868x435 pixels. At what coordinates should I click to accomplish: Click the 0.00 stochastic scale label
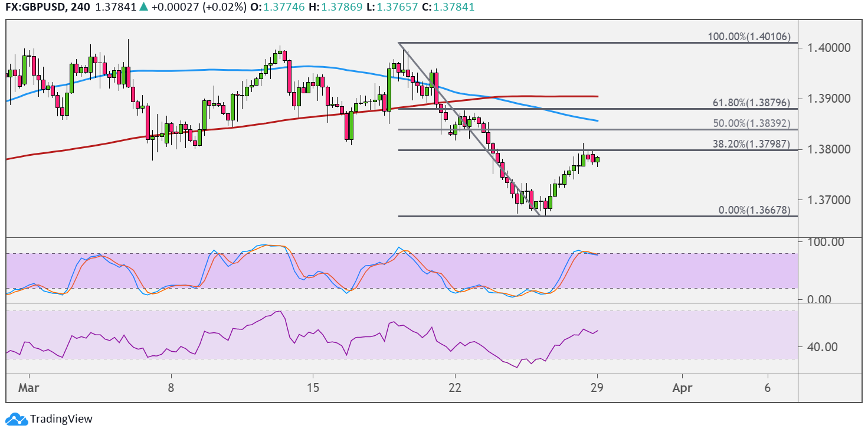point(820,299)
